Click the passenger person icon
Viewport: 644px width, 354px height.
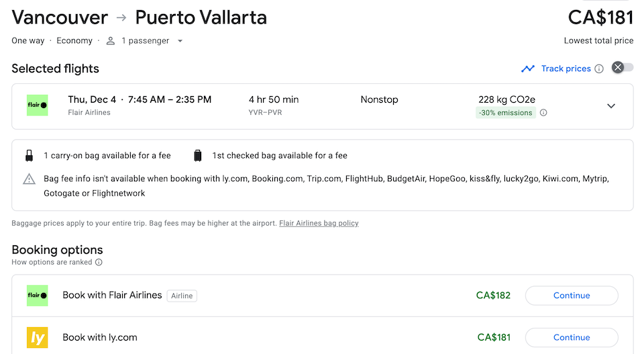point(111,41)
